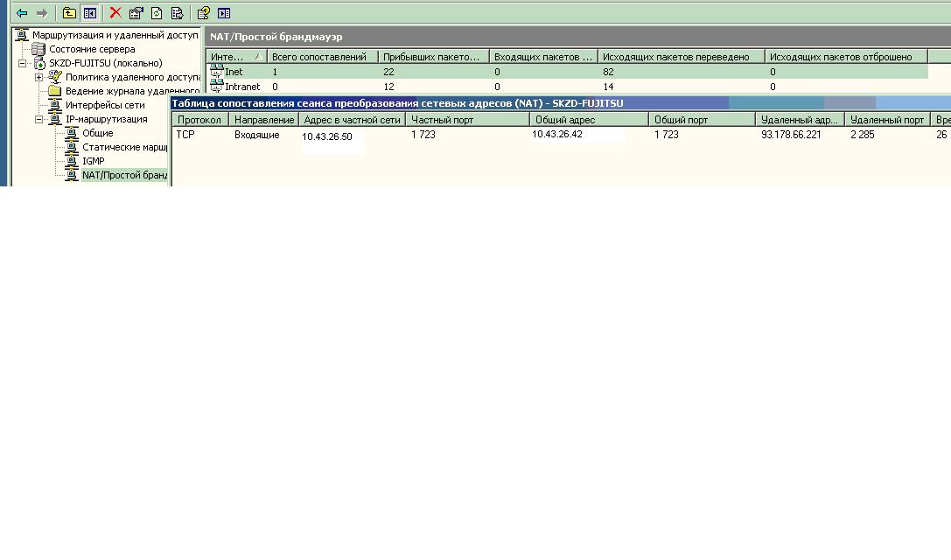Viewport: 951px width, 560px height.
Task: Collapse the SKZD-FUJITSU (локально) node
Action: [23, 63]
